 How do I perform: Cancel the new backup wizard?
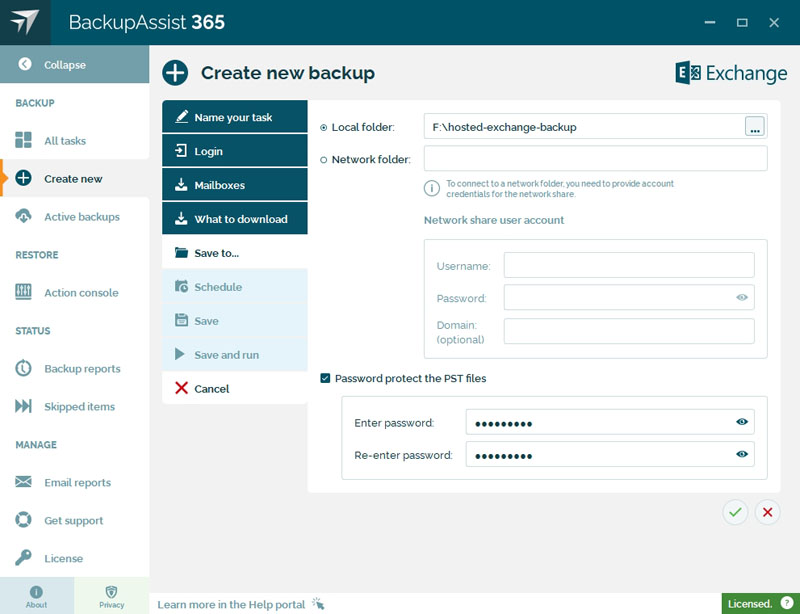pyautogui.click(x=235, y=388)
